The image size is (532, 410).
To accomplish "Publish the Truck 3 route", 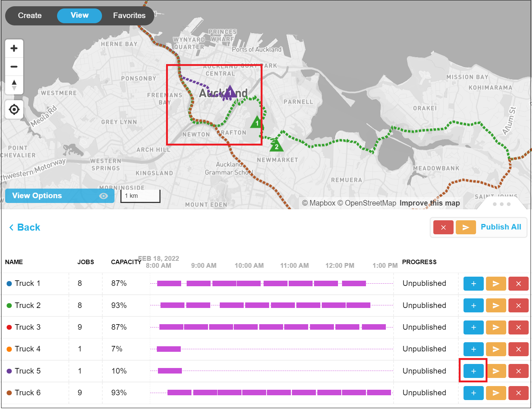I will tap(496, 327).
